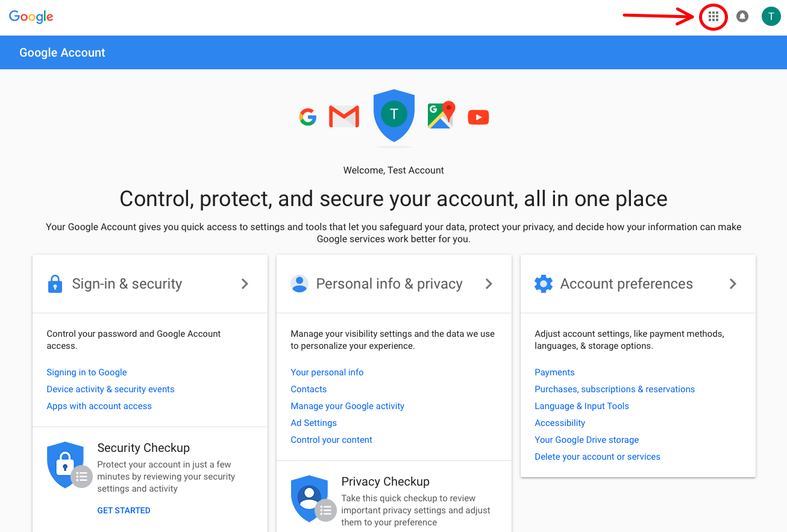Click the Google Account header title
Viewport: 787px width, 532px height.
[62, 52]
